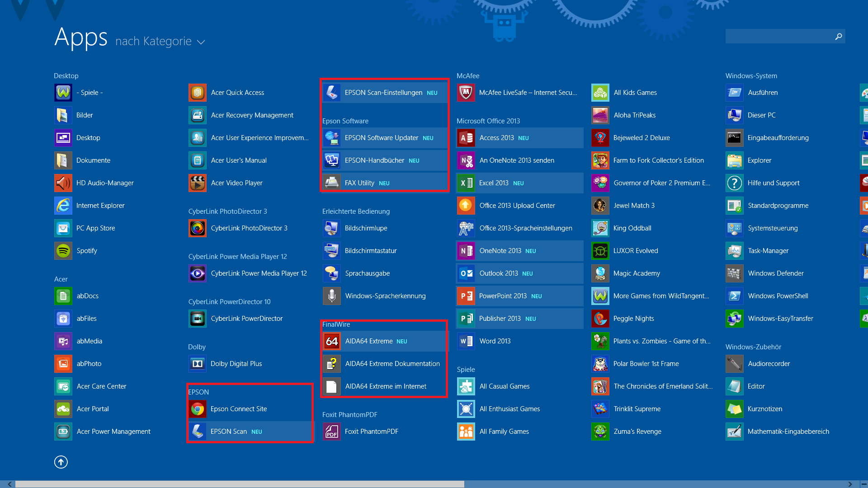Launch the McAfee LiveSafe icon

(466, 93)
